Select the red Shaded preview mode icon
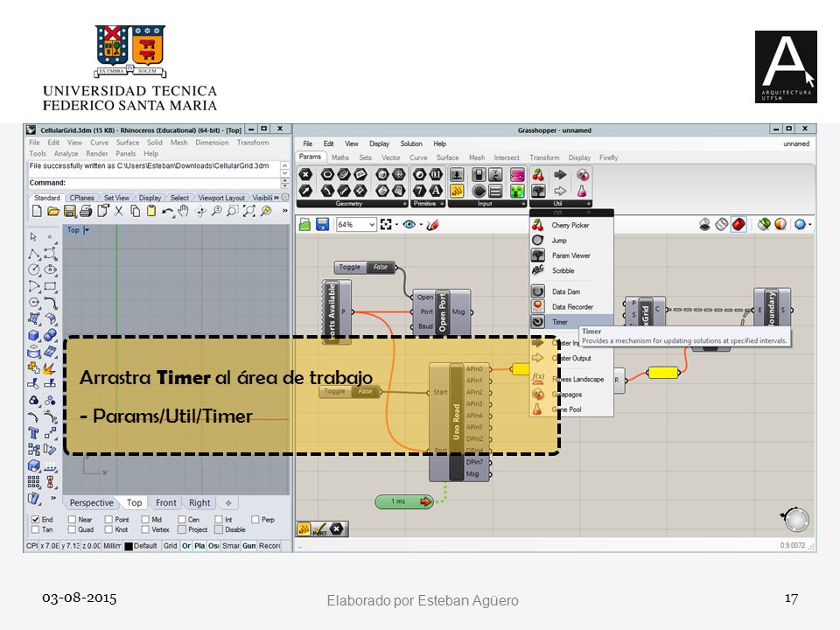The image size is (840, 630). 738,225
